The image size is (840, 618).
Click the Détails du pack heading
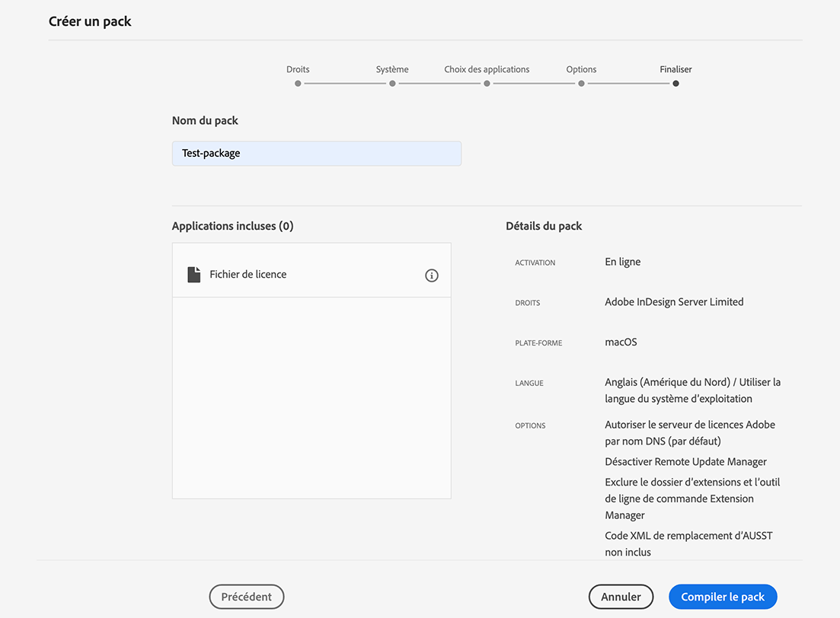(x=544, y=226)
